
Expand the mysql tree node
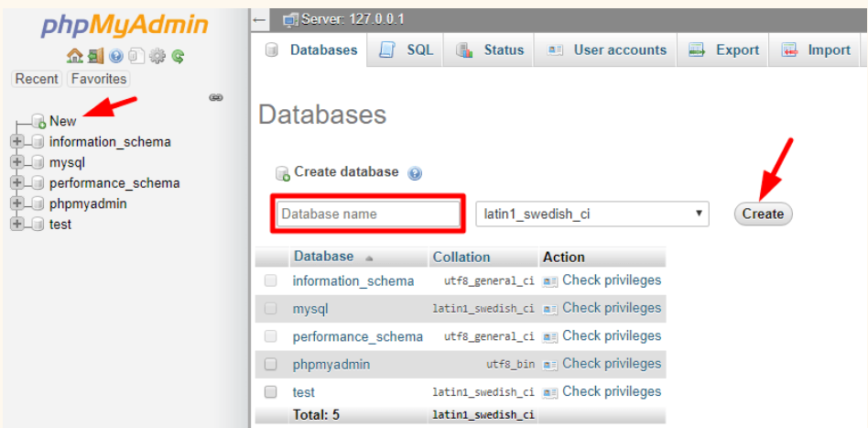pos(16,162)
